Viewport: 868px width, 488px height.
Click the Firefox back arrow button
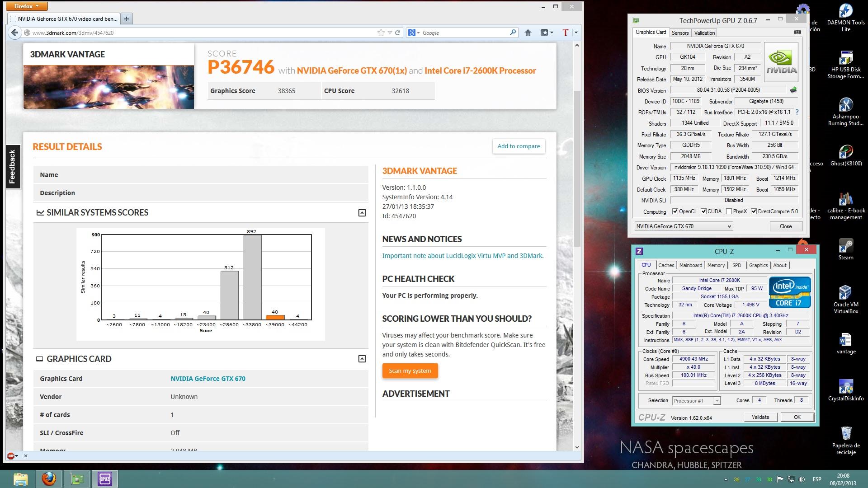tap(15, 33)
